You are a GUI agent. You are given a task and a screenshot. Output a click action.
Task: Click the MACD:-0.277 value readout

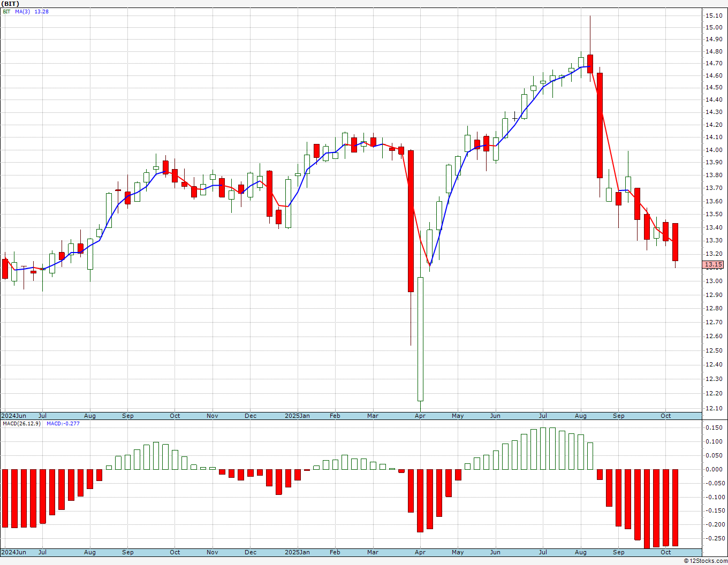63,423
